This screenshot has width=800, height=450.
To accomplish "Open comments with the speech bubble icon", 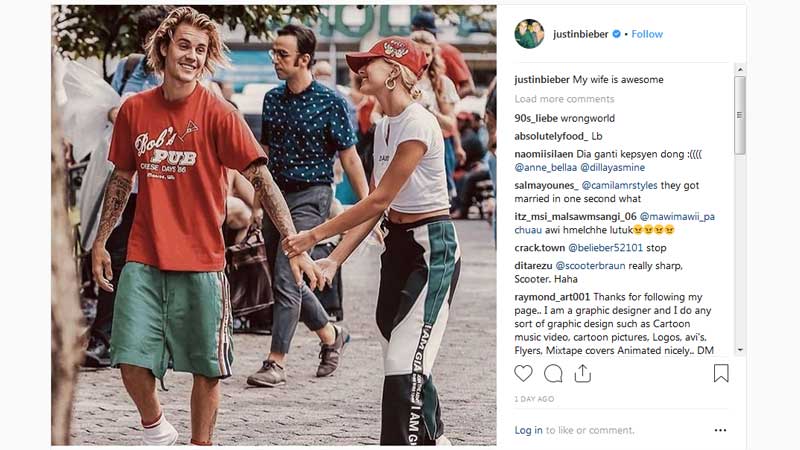I will coord(553,373).
